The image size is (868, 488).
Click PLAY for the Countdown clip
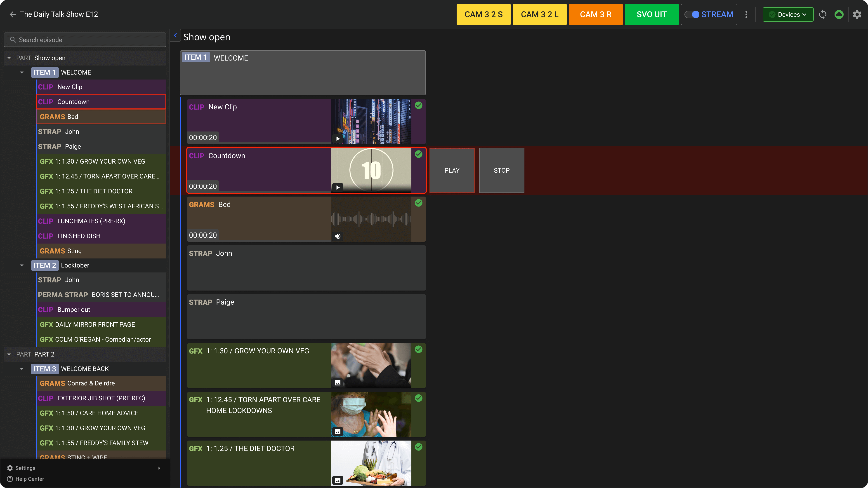point(452,170)
